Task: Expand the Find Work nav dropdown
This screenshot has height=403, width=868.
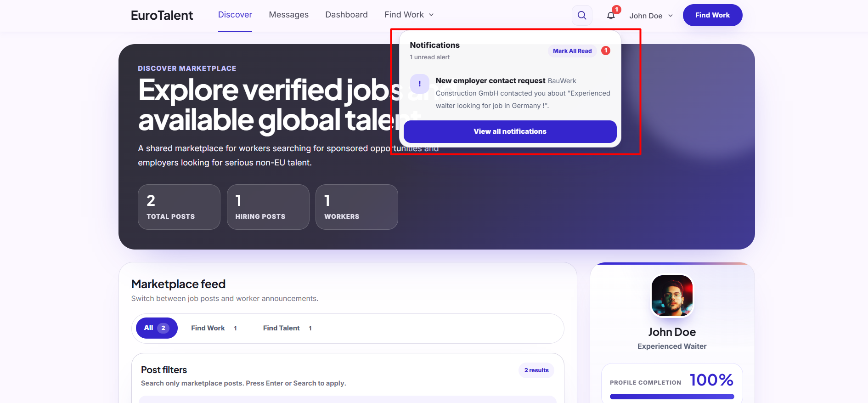Action: click(x=409, y=15)
